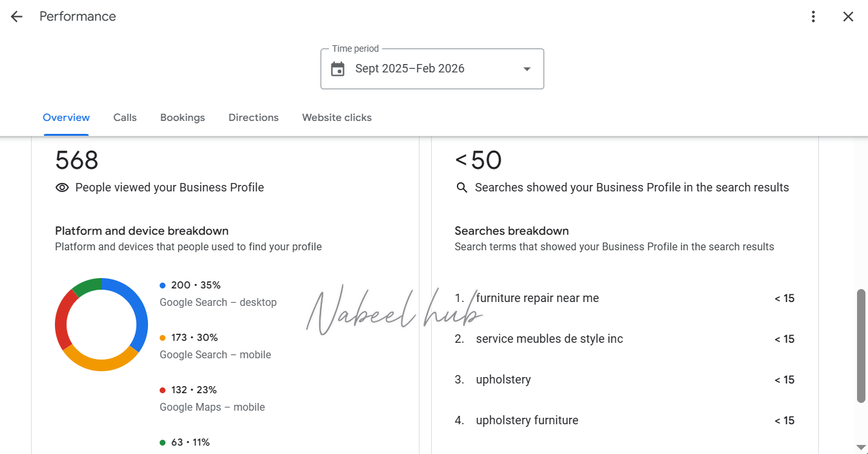Click the calendar icon in Time period
This screenshot has width=868, height=454.
click(337, 69)
